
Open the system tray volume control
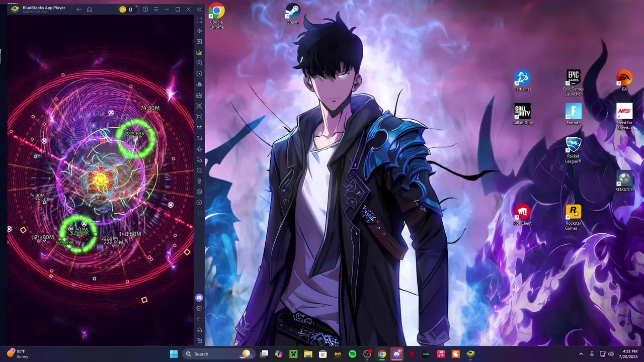[611, 354]
